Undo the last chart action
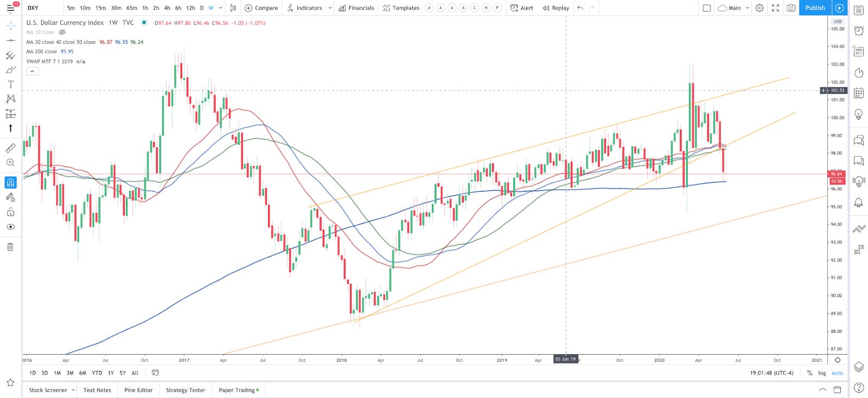868x398 pixels. coord(580,8)
